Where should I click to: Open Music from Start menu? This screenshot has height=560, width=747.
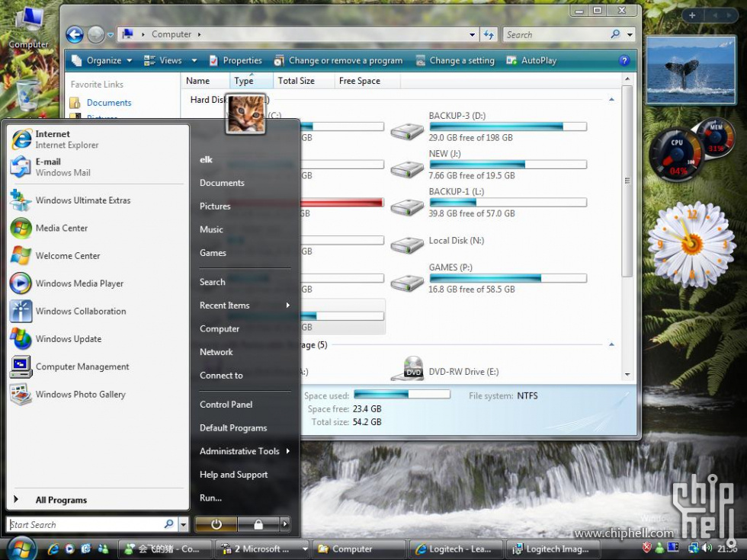click(x=211, y=229)
